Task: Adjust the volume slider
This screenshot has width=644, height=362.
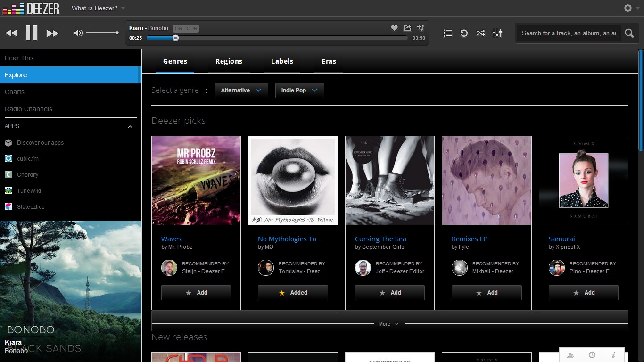Action: pyautogui.click(x=102, y=33)
